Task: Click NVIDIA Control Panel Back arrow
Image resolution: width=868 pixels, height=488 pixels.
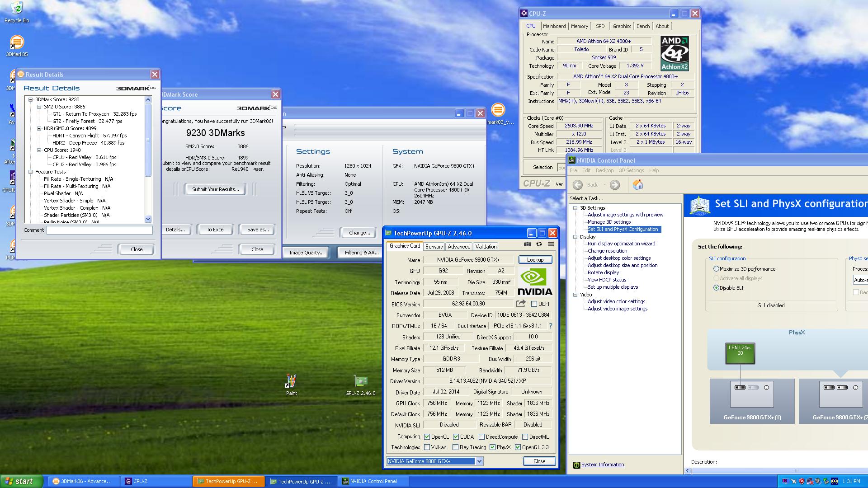Action: [578, 185]
